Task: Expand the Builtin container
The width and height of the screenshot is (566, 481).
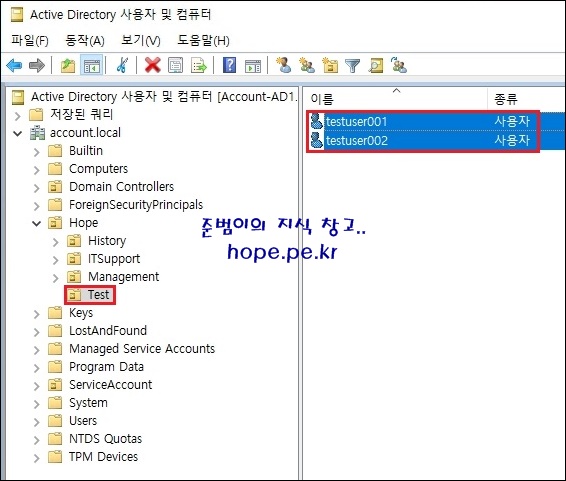Action: [36, 152]
